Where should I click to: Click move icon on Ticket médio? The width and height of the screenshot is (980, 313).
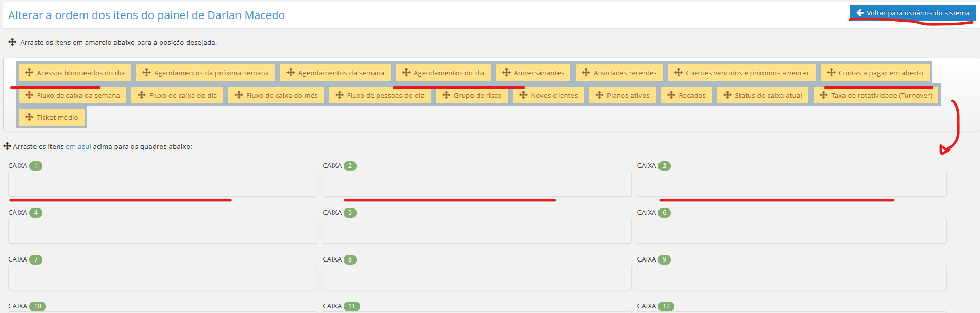29,117
